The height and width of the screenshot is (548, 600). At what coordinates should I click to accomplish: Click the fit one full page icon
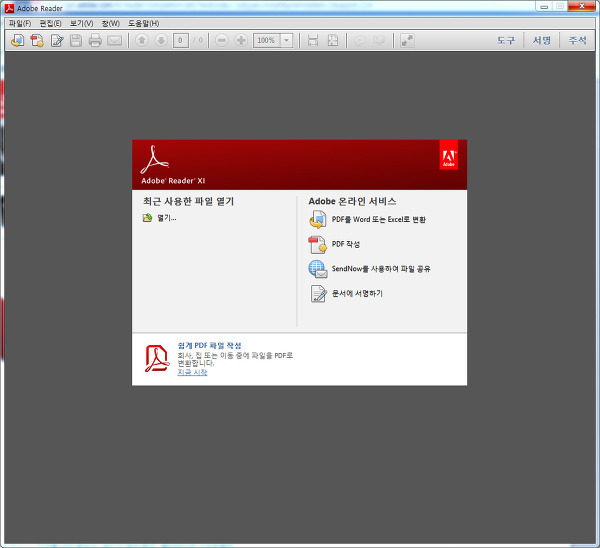pos(333,40)
